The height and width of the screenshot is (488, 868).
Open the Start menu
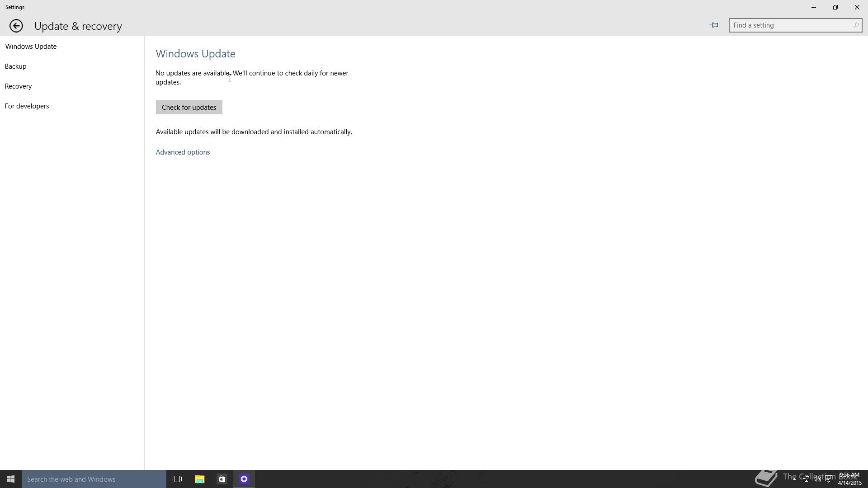pyautogui.click(x=11, y=479)
